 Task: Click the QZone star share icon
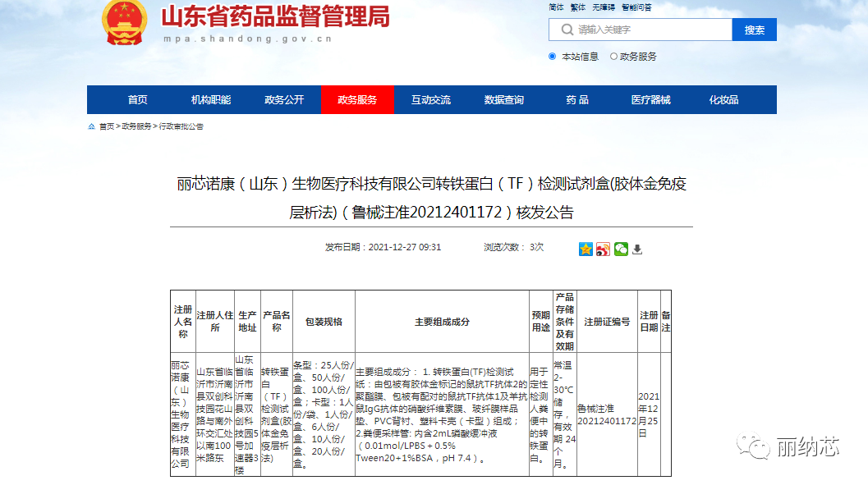(x=586, y=249)
